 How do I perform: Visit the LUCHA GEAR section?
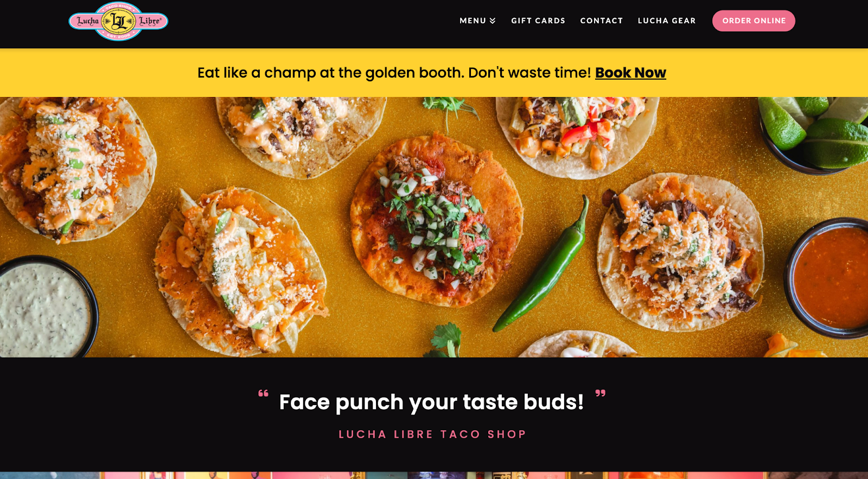667,21
